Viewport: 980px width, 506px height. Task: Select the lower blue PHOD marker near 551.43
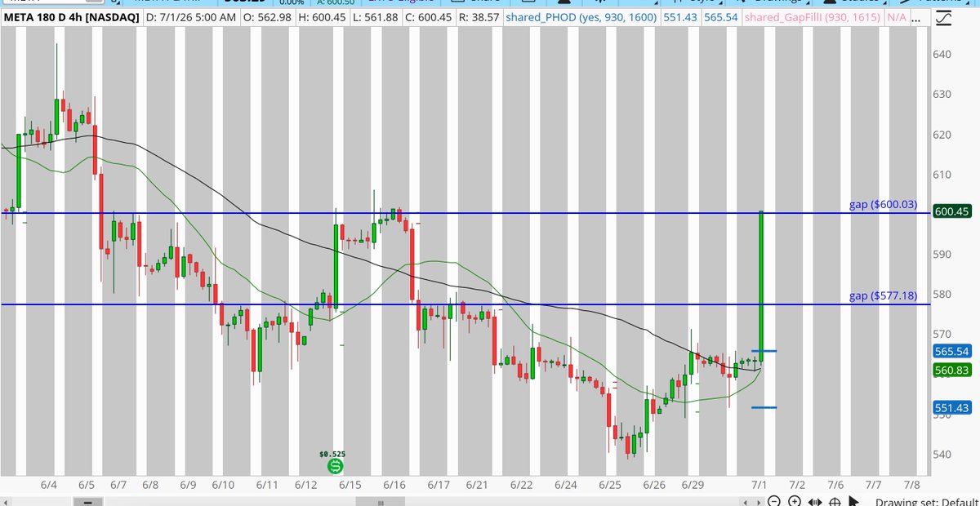tap(764, 407)
